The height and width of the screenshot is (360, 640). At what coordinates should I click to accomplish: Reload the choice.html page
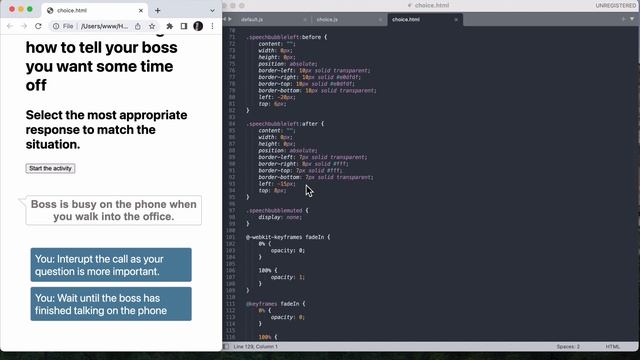click(38, 26)
